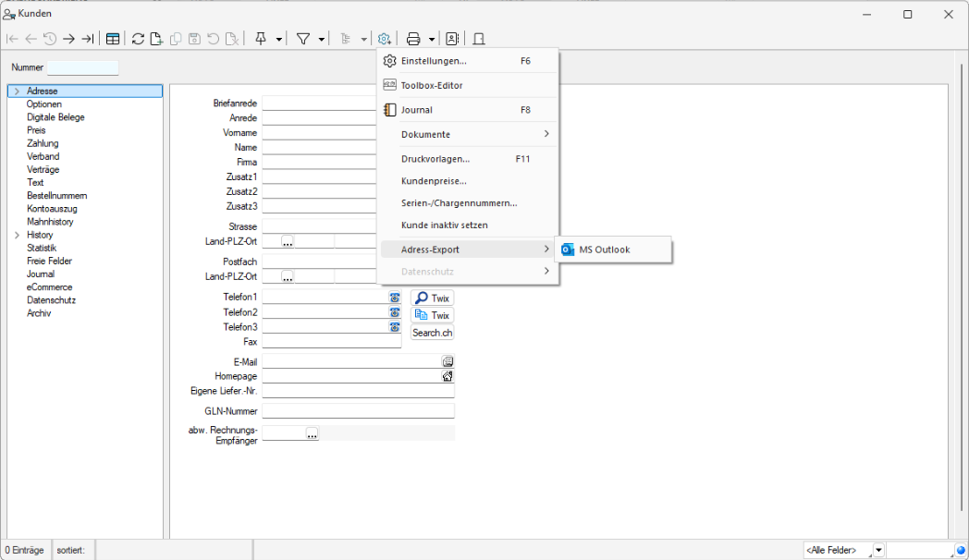Viewport: 969px width, 560px height.
Task: Click the gear settings toolbar icon
Action: point(384,39)
